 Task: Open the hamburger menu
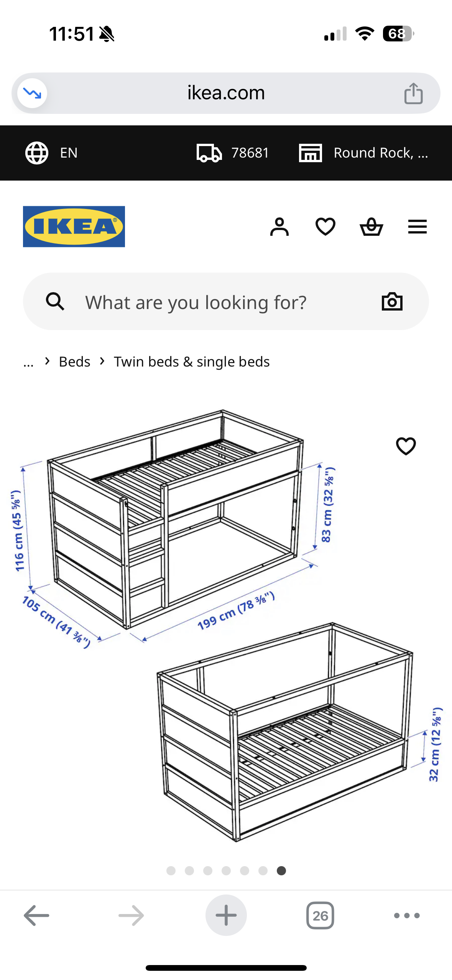click(417, 227)
